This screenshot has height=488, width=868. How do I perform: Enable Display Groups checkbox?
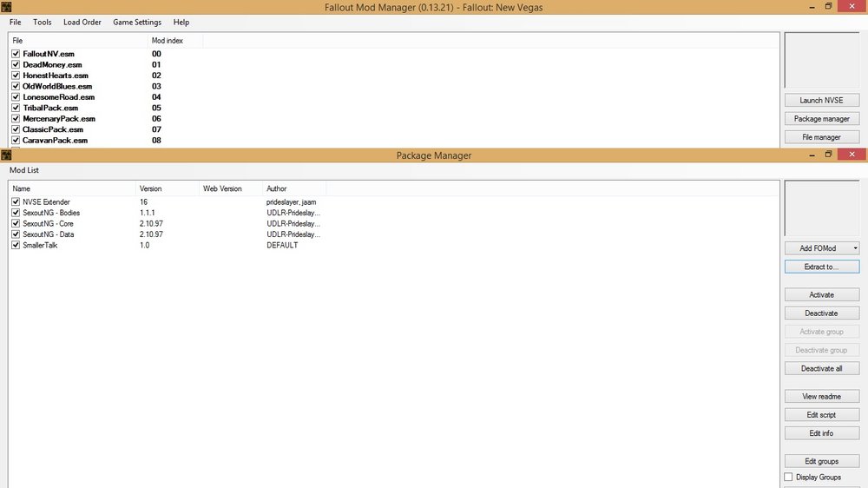[x=788, y=477]
